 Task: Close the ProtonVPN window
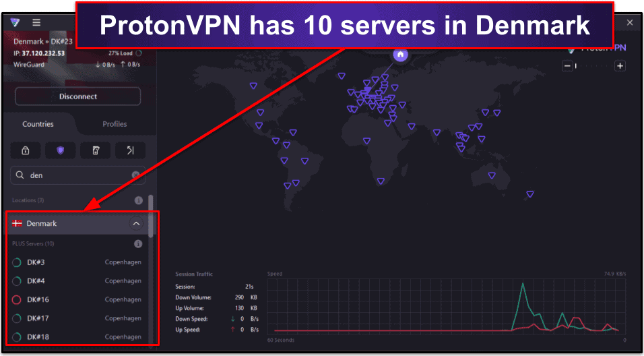pos(630,23)
